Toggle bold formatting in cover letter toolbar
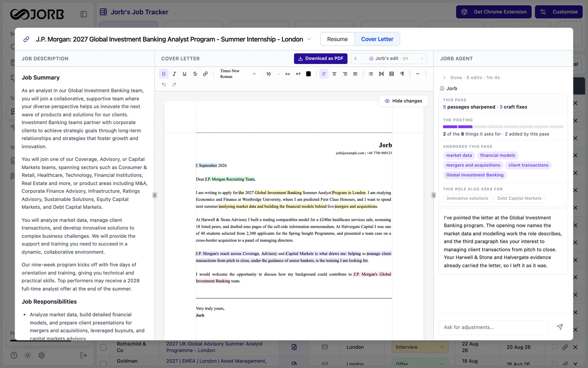This screenshot has width=588, height=368. pos(164,74)
